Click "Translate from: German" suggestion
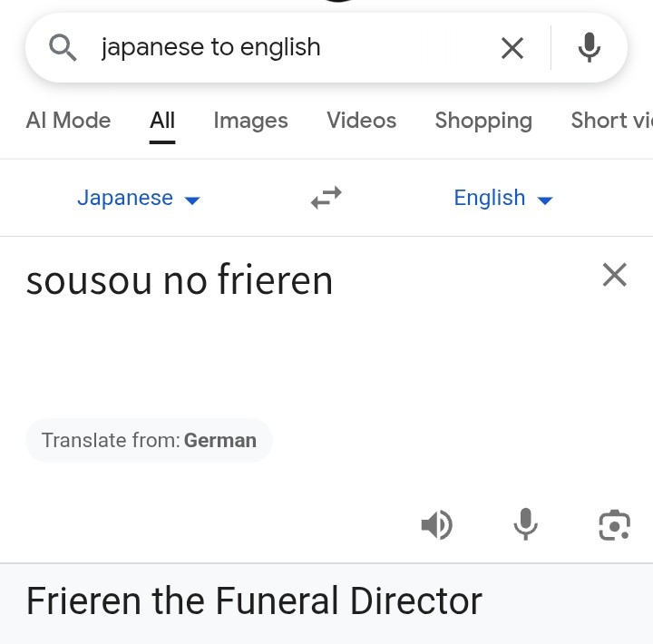653x644 pixels. click(149, 441)
